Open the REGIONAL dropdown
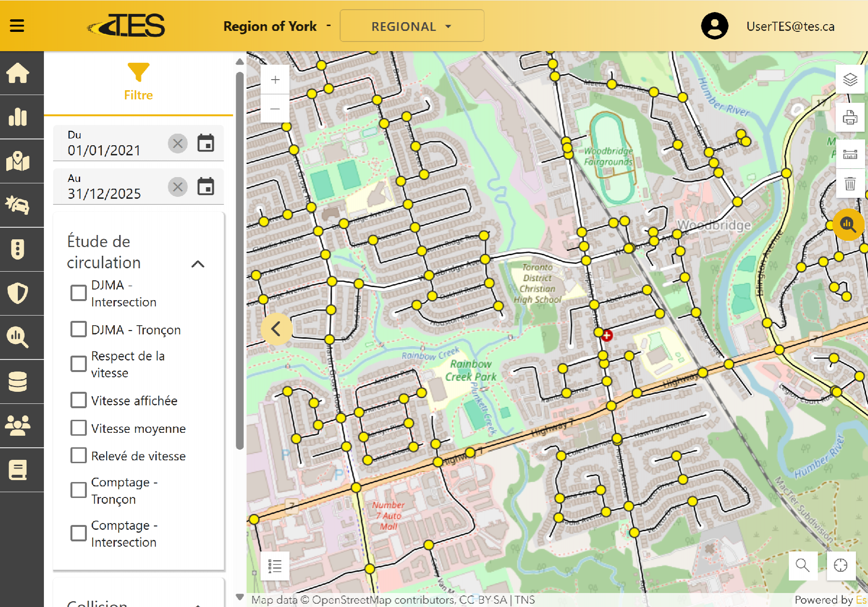 click(x=412, y=26)
